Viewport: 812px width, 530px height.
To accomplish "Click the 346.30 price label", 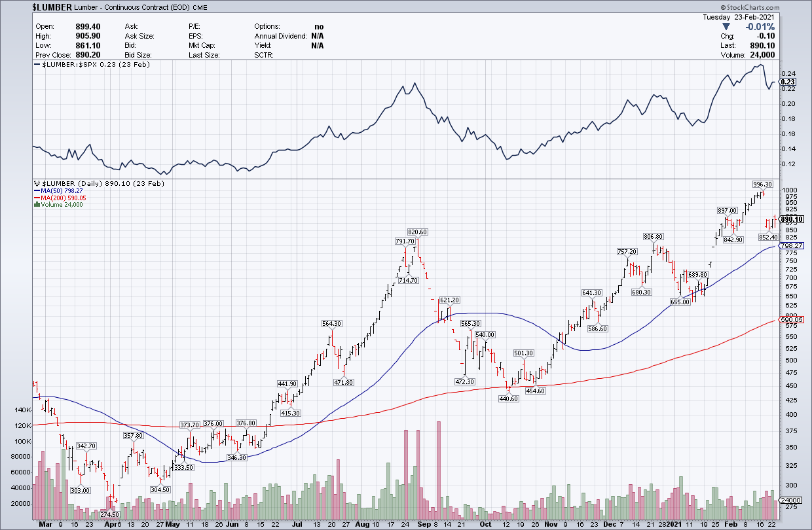I will point(236,457).
